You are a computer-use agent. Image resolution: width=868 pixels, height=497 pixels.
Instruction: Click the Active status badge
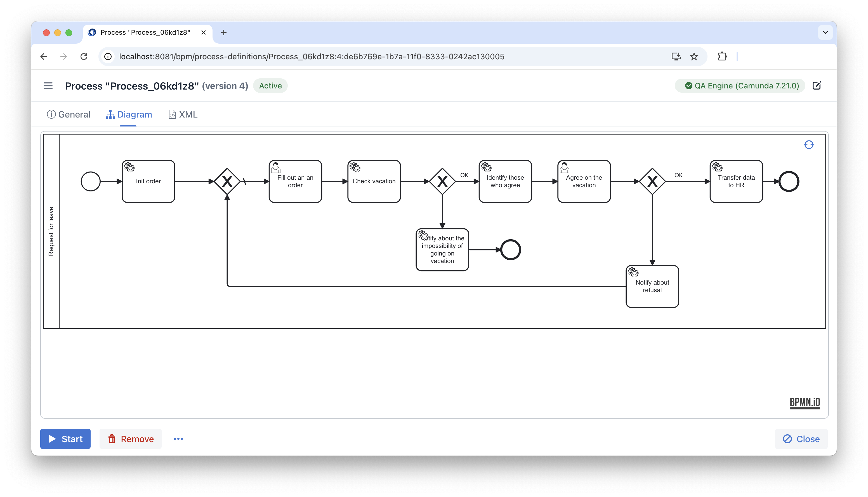[x=270, y=86]
